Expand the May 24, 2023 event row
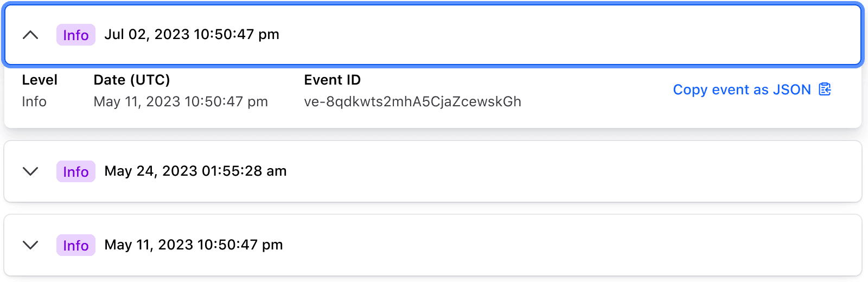Viewport: 868px width, 282px height. pyautogui.click(x=30, y=171)
